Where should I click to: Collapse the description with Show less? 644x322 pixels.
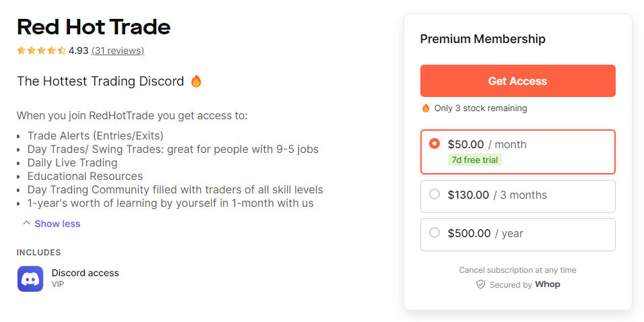click(x=57, y=224)
